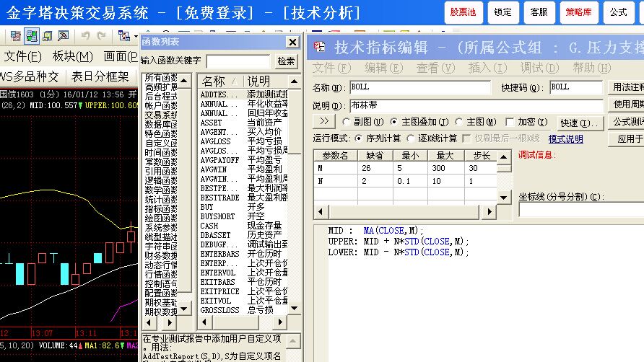Click the highlighted multi-window layout toolbar icon
The height and width of the screenshot is (362, 644).
[32, 36]
